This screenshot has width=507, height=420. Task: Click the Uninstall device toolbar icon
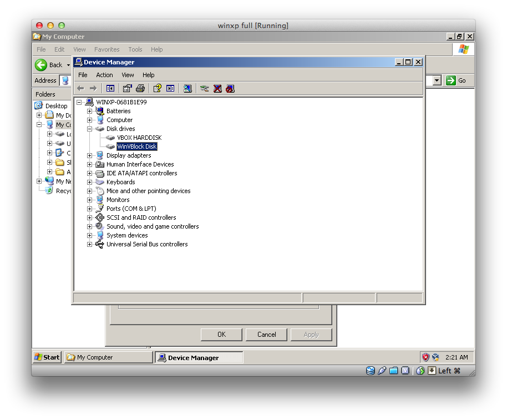click(217, 88)
